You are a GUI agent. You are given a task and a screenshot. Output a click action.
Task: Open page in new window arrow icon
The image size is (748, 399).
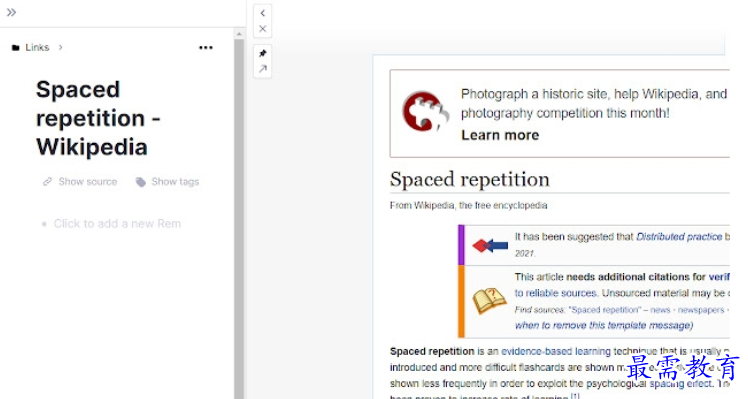click(263, 69)
